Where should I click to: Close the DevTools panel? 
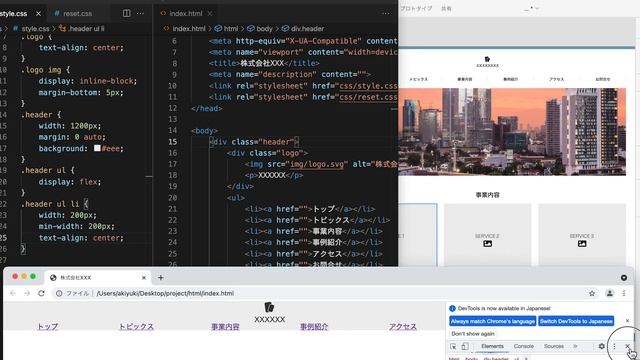click(x=627, y=346)
